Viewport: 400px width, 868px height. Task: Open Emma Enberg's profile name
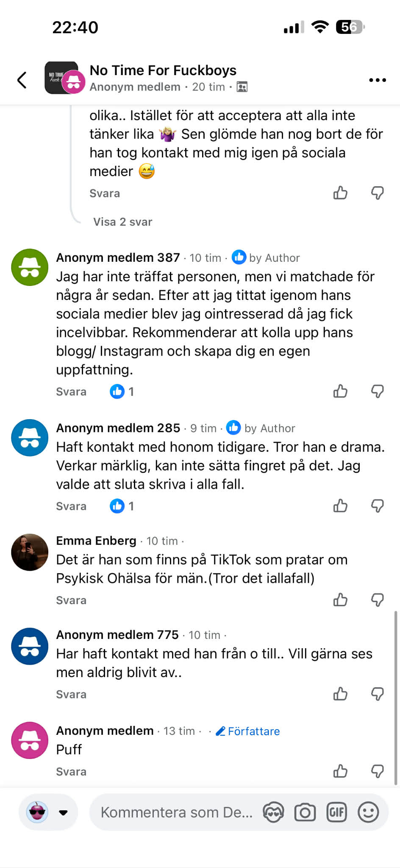(x=96, y=540)
